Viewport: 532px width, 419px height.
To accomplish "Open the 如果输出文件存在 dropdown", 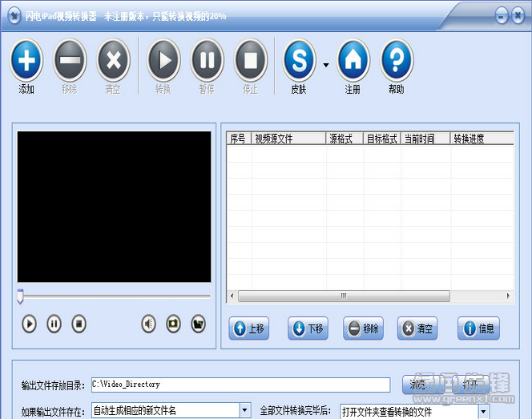I will (245, 410).
